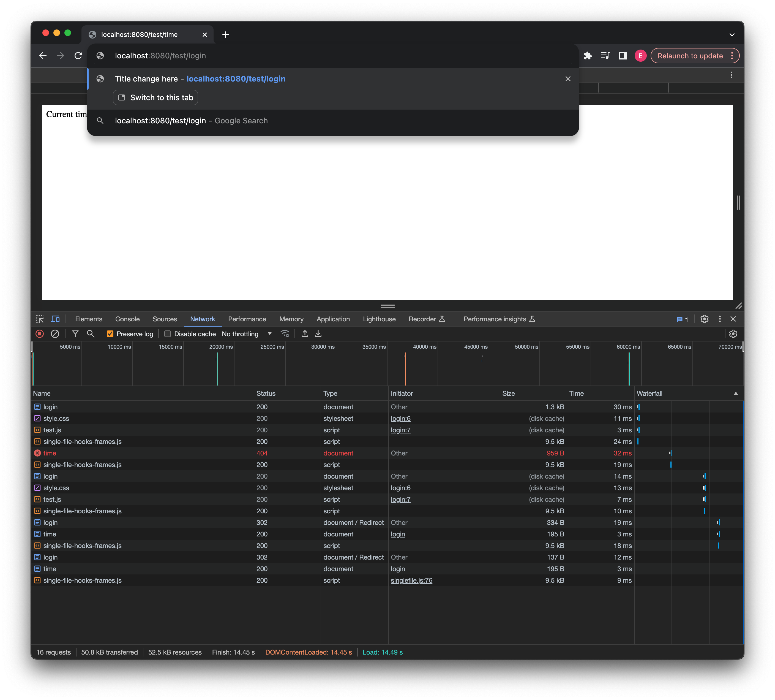This screenshot has height=700, width=775.
Task: Uncheck the Preserve log checkbox
Action: (110, 334)
